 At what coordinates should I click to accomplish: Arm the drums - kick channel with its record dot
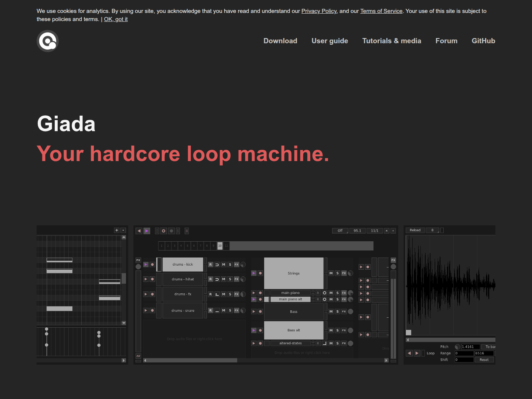coord(152,265)
